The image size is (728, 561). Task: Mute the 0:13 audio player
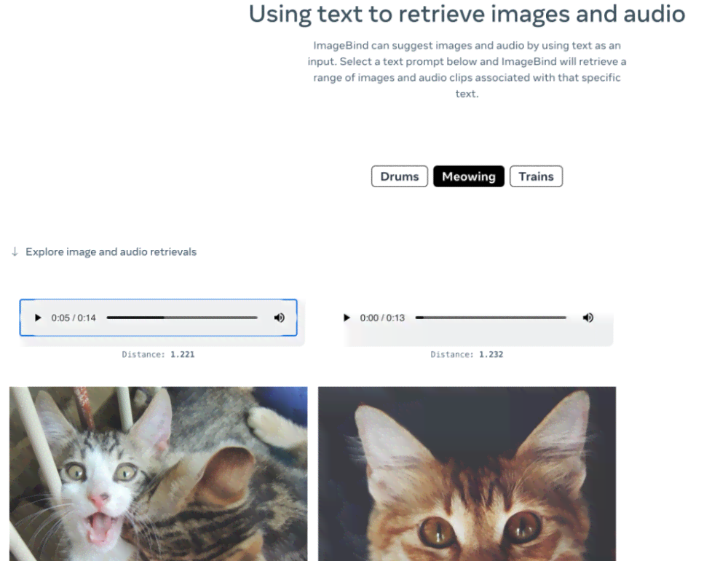pyautogui.click(x=587, y=318)
